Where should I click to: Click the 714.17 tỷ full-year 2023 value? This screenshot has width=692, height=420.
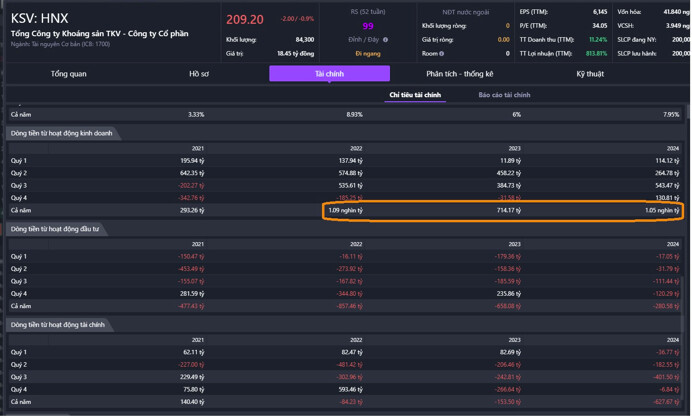(x=508, y=211)
